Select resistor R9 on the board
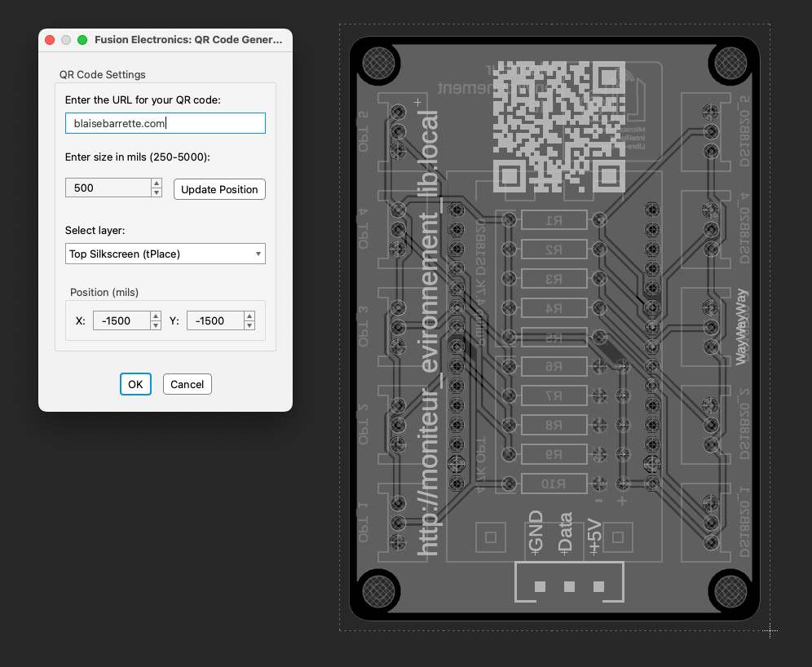Screen dimensions: 812x667 pos(554,454)
